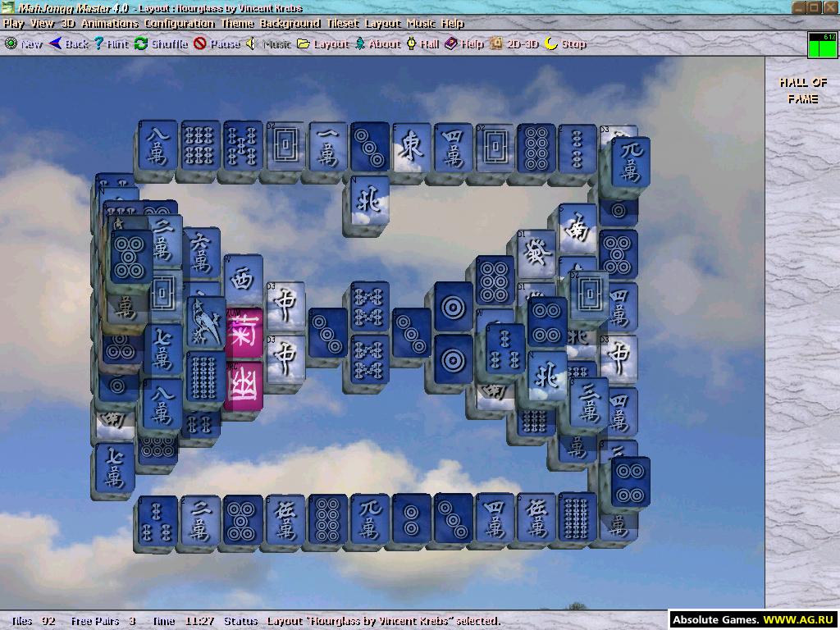840x630 pixels.
Task: Select the four-circle tile at bottom-right corner
Action: click(x=631, y=482)
